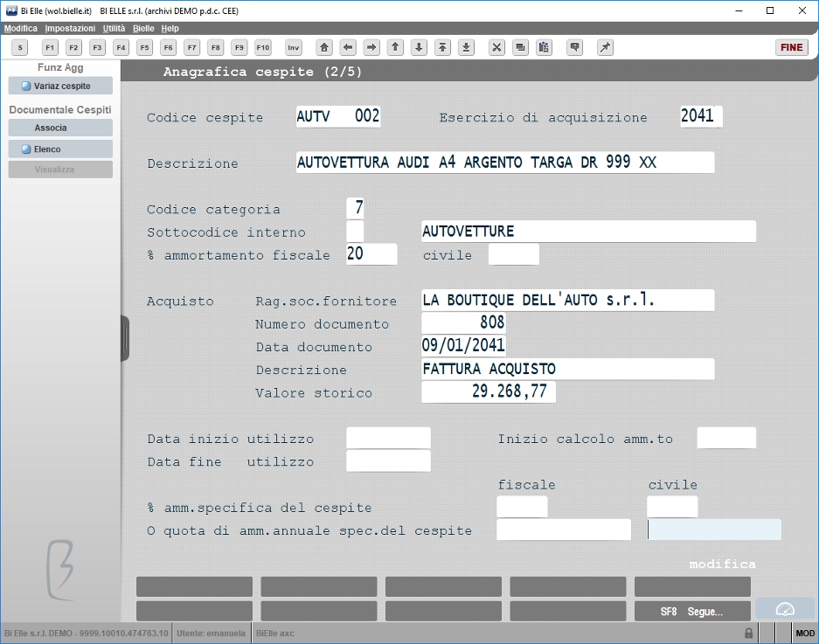Click the up arrow toolbar icon
Image resolution: width=819 pixels, height=644 pixels.
pyautogui.click(x=395, y=47)
